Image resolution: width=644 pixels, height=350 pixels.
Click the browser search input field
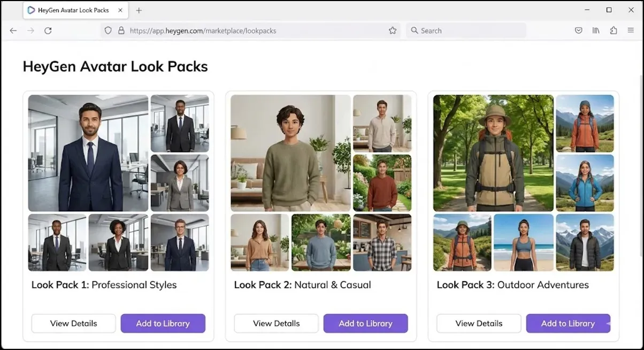tap(465, 31)
